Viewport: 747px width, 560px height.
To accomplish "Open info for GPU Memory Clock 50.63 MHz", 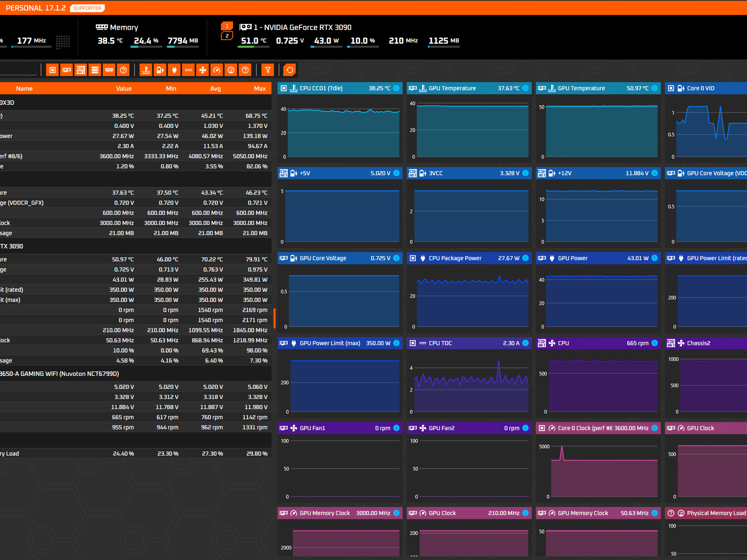I will (x=655, y=513).
